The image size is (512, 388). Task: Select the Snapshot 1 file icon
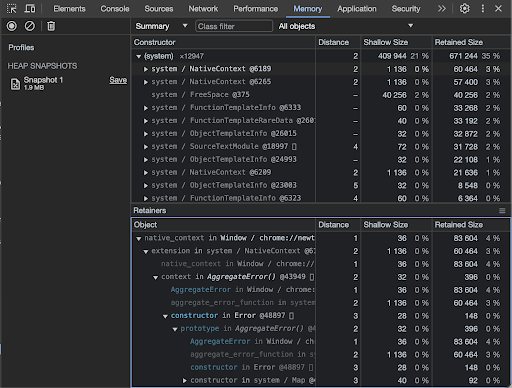(15, 84)
